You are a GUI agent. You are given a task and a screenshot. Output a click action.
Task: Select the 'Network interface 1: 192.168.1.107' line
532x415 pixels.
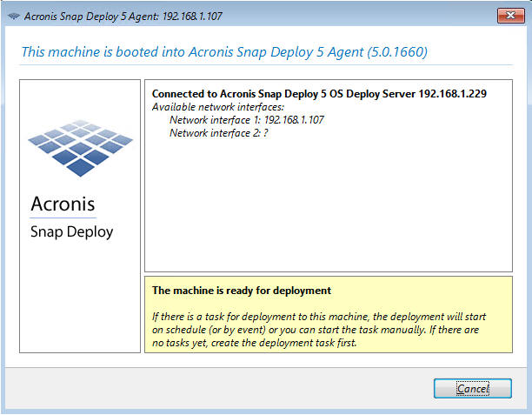[x=247, y=120]
